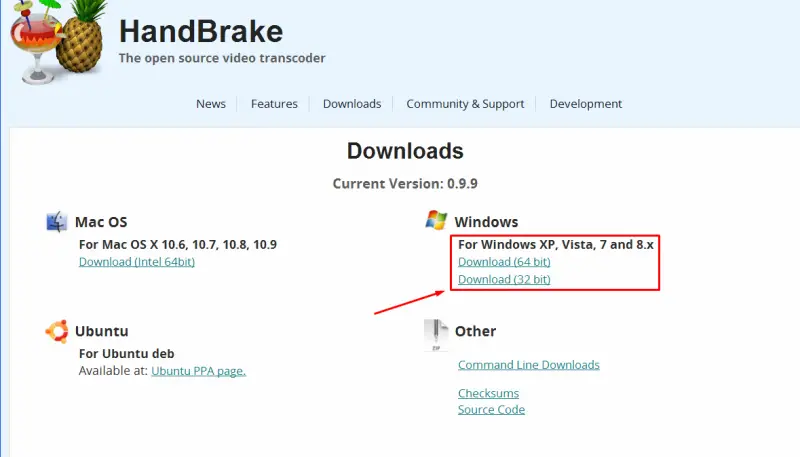The width and height of the screenshot is (800, 457).
Task: Click the Windows Download (64 bit) link
Action: (x=504, y=262)
